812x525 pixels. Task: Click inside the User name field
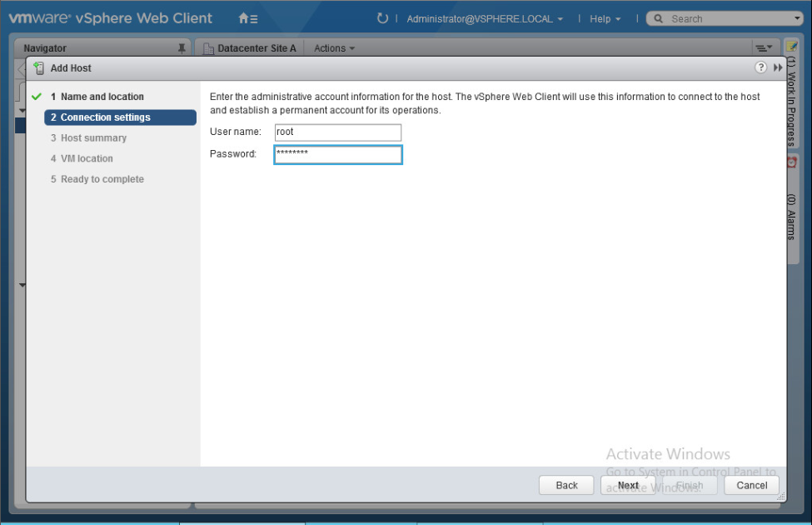click(x=337, y=132)
